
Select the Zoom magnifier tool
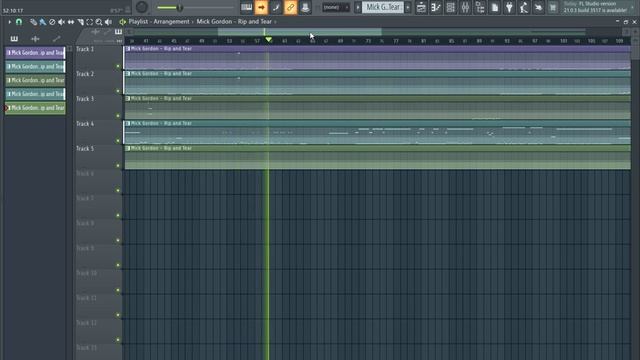click(x=99, y=22)
